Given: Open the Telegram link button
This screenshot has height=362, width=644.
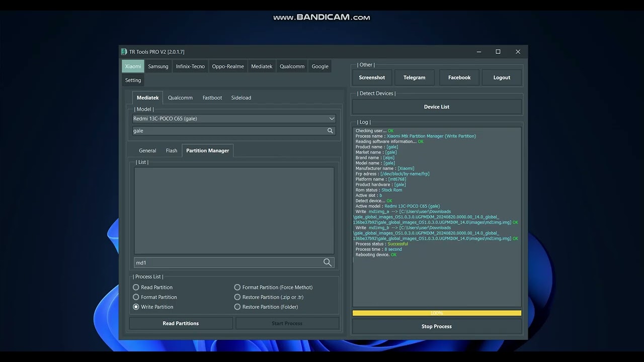Looking at the screenshot, I should [x=415, y=77].
